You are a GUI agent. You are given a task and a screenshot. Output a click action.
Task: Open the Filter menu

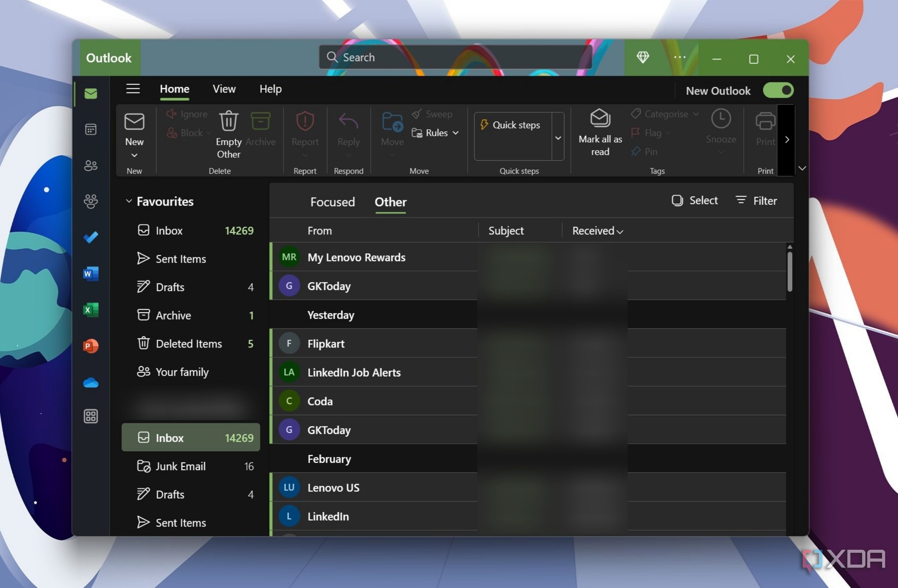[756, 200]
